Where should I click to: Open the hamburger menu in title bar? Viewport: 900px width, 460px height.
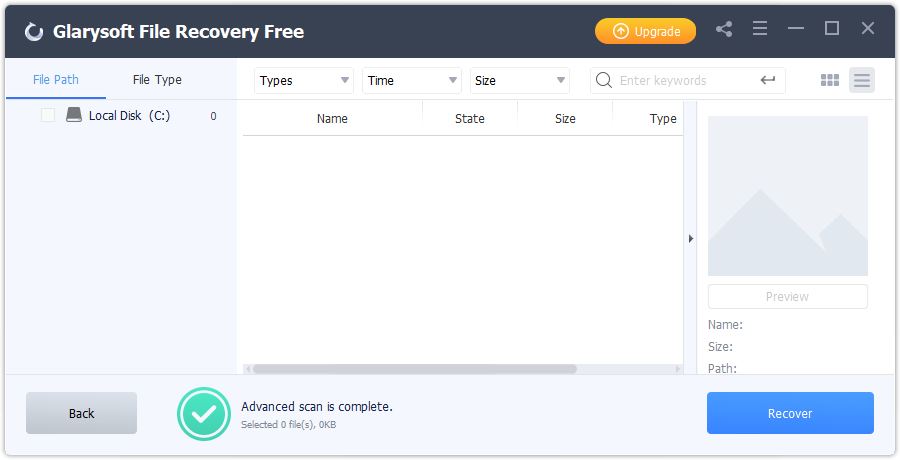click(760, 28)
